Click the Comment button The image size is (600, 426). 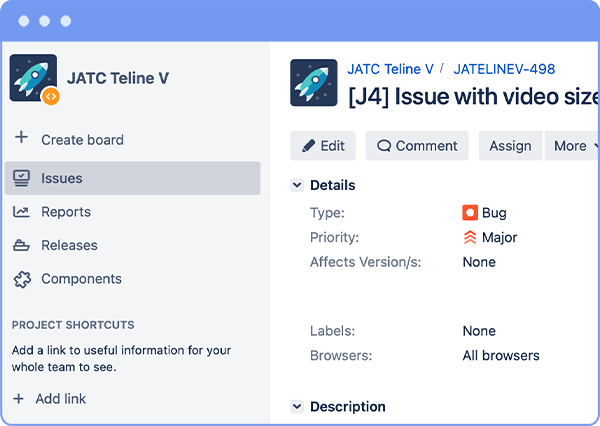click(x=417, y=146)
